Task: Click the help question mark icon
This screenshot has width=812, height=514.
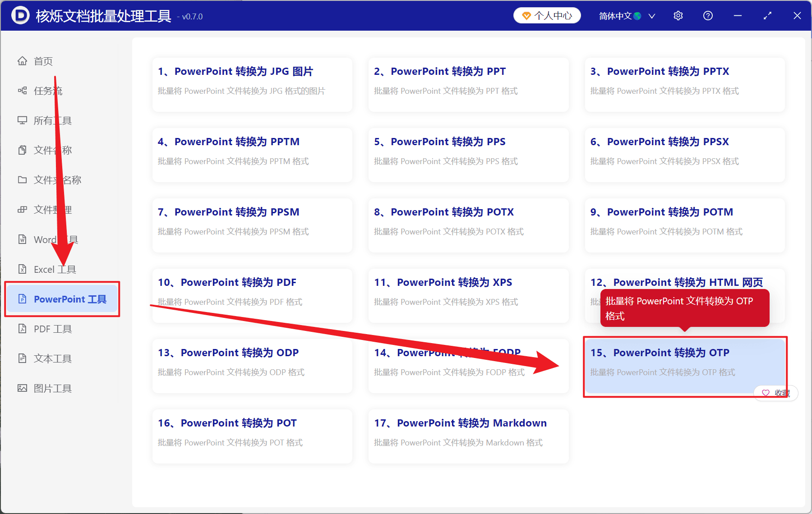Action: 708,16
